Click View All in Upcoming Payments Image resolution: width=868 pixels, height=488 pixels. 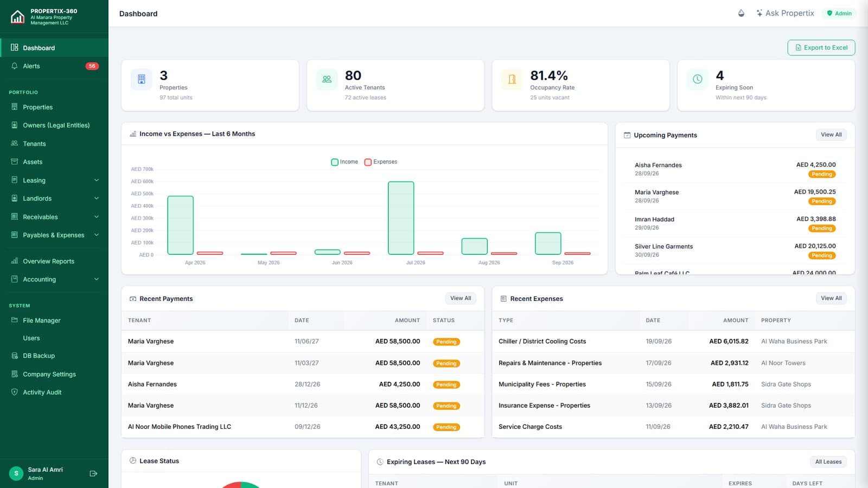(x=831, y=134)
